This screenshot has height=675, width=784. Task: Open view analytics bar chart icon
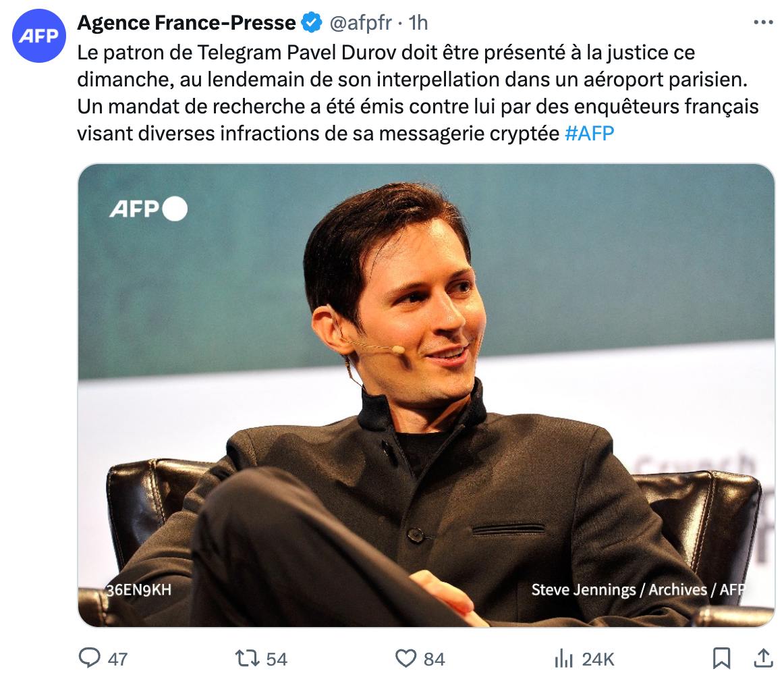[x=563, y=657]
